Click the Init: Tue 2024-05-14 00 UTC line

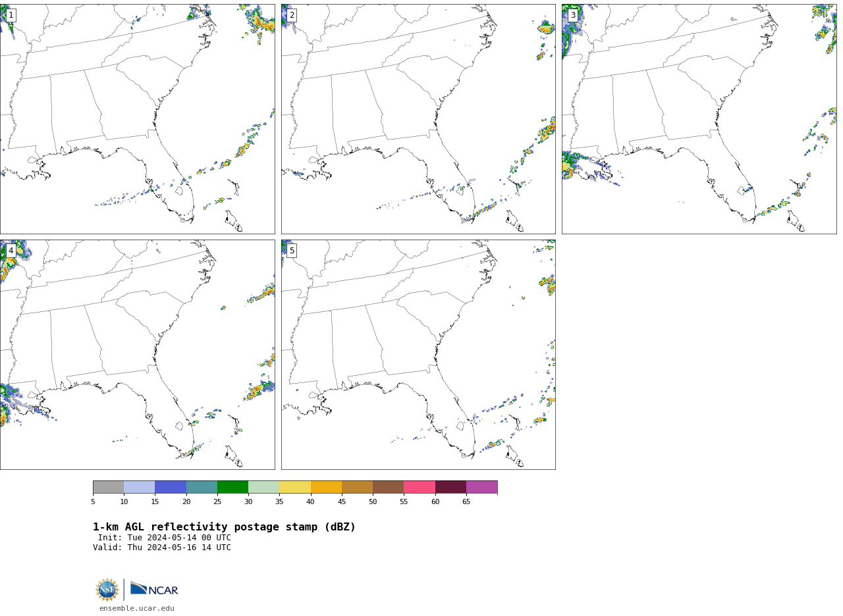click(x=164, y=538)
